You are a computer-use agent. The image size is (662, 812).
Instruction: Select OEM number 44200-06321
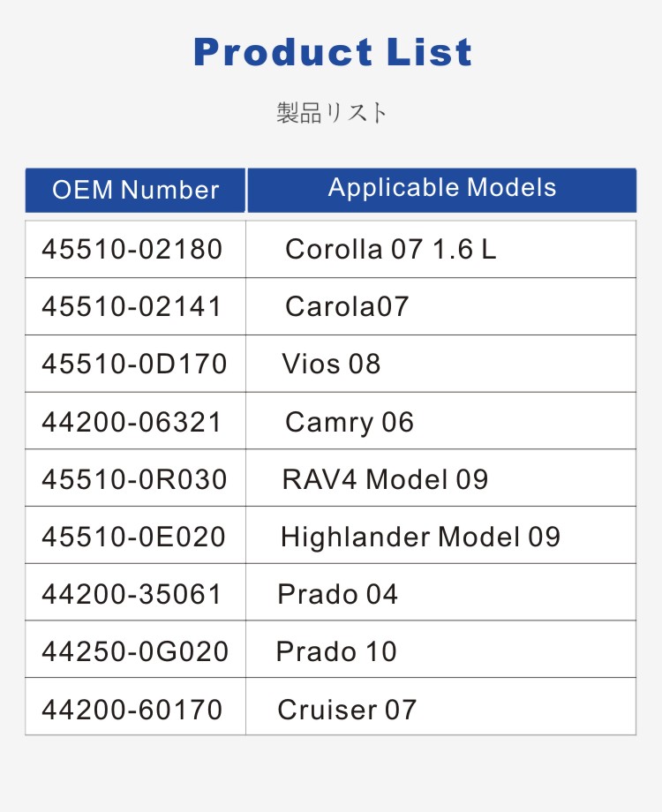tap(132, 422)
